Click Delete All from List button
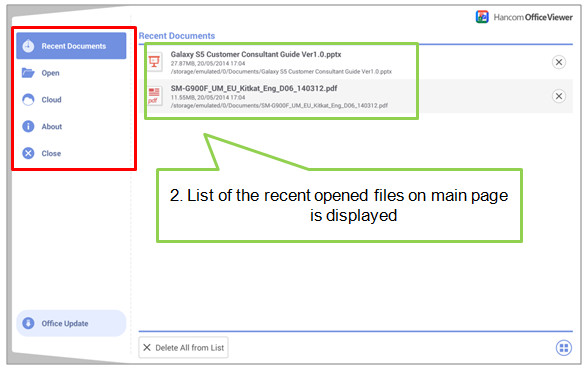 click(183, 348)
